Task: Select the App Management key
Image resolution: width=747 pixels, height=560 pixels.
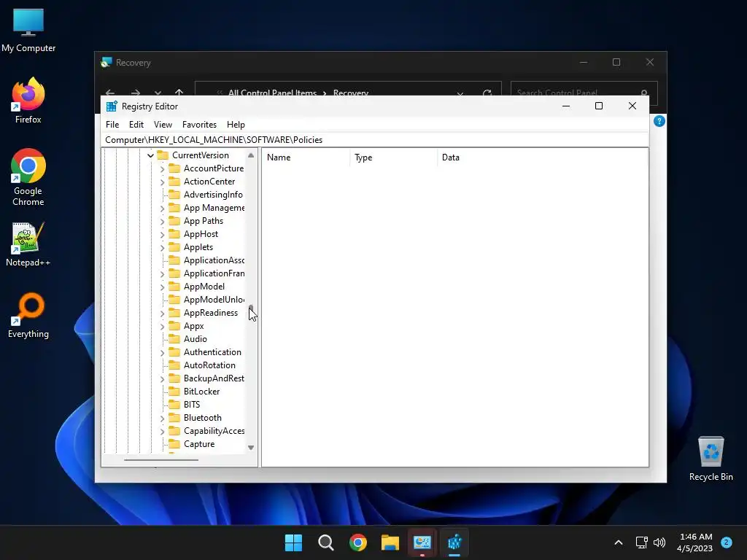Action: point(214,208)
